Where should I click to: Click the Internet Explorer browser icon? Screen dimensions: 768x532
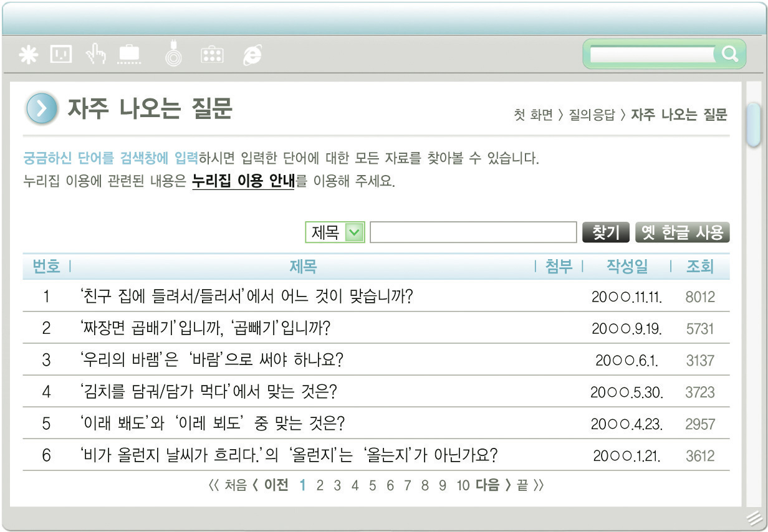click(x=252, y=55)
